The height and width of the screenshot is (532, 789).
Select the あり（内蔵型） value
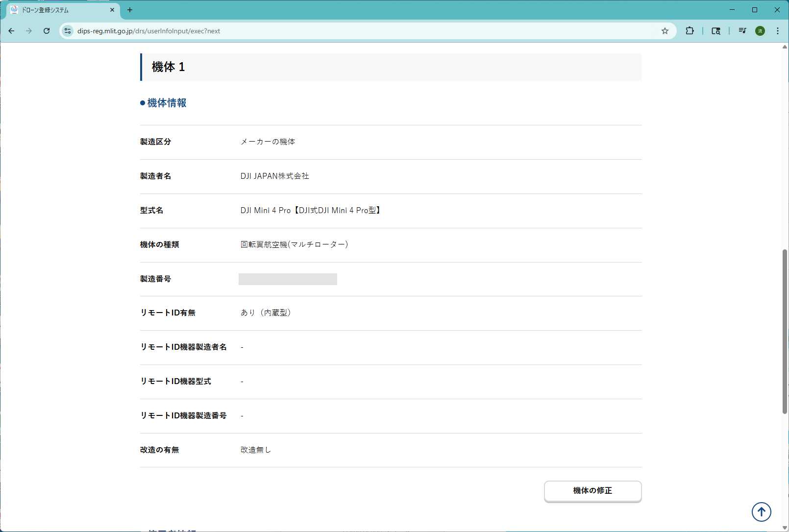click(x=267, y=313)
